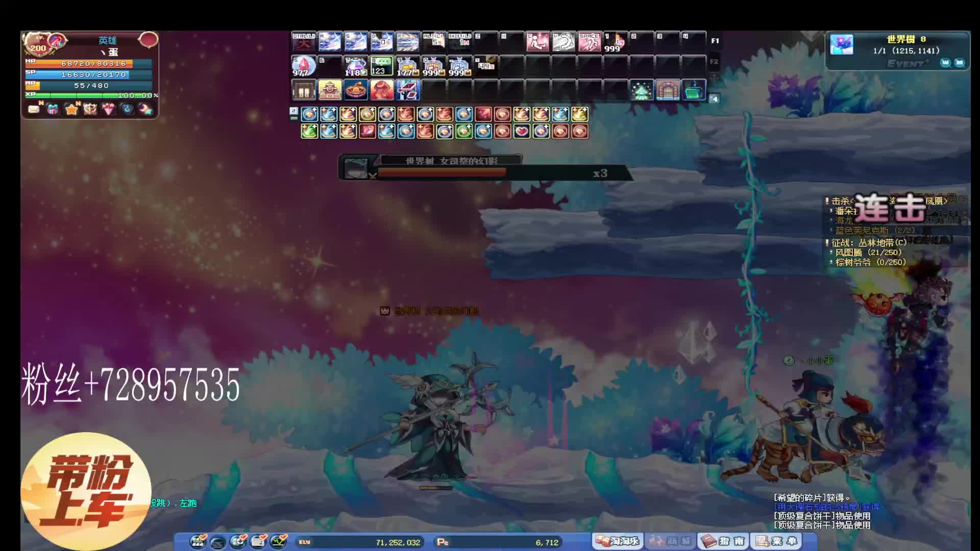Image resolution: width=980 pixels, height=551 pixels.
Task: Click the boss health bar
Action: [442, 173]
